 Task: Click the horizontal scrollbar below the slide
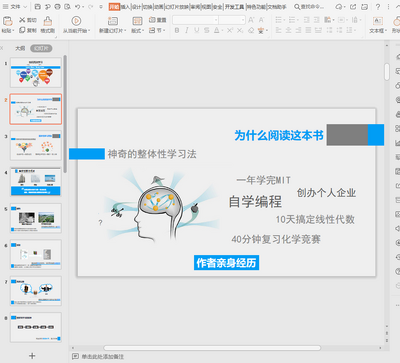(212, 348)
